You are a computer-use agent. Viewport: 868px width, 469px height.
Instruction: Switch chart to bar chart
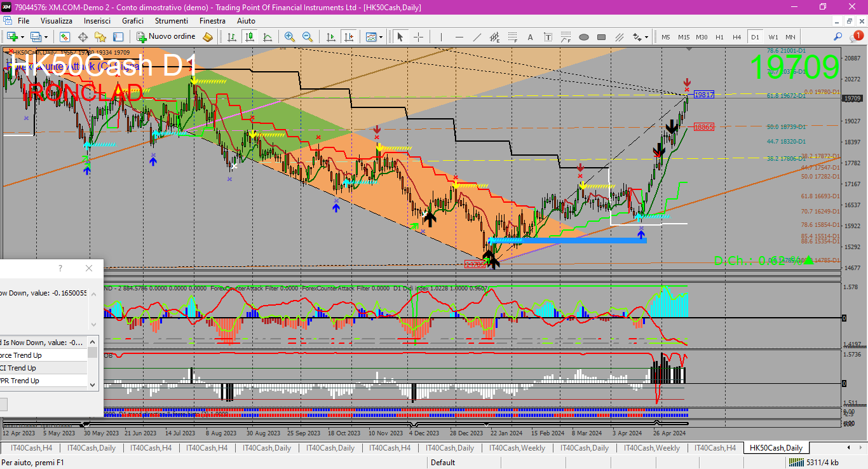[x=232, y=37]
